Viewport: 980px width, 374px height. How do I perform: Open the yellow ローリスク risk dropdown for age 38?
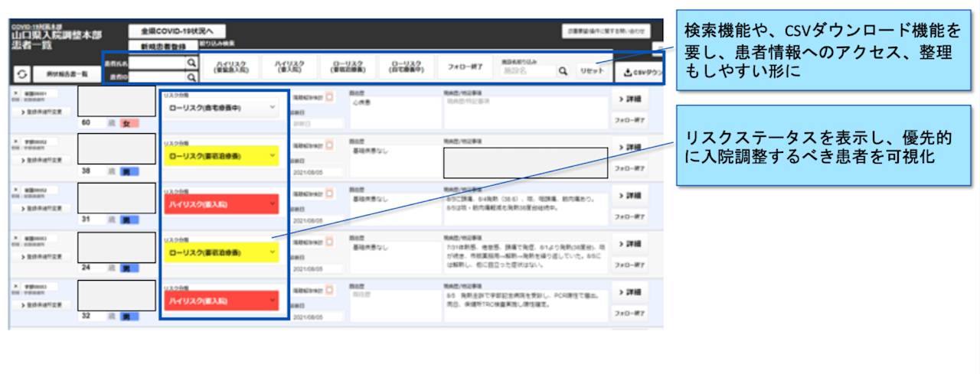click(223, 156)
